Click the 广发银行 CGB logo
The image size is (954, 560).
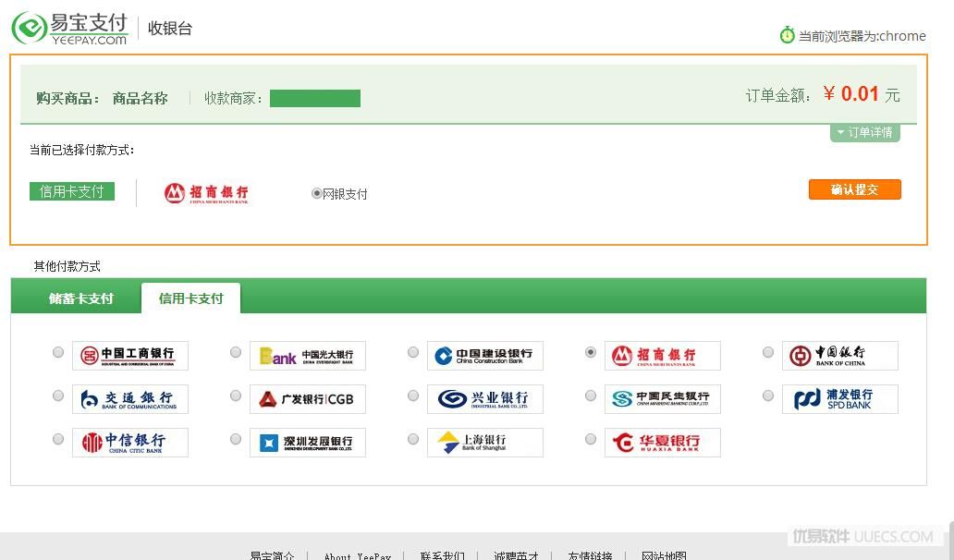coord(308,399)
